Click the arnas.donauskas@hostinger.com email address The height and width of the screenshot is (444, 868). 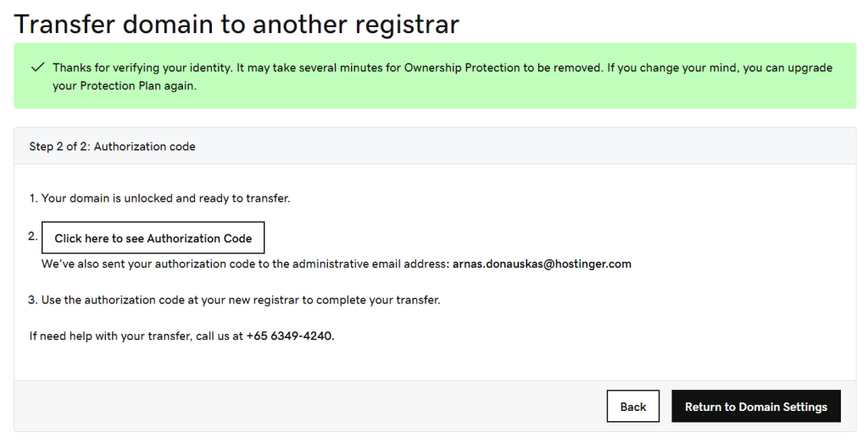coord(542,264)
